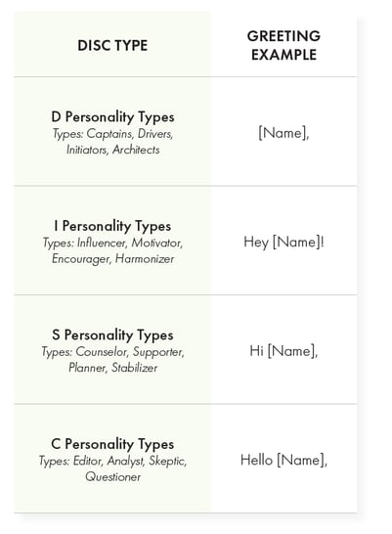This screenshot has height=534, width=392.
Task: Click the Influencer, Motivator subtitle text
Action: [130, 243]
